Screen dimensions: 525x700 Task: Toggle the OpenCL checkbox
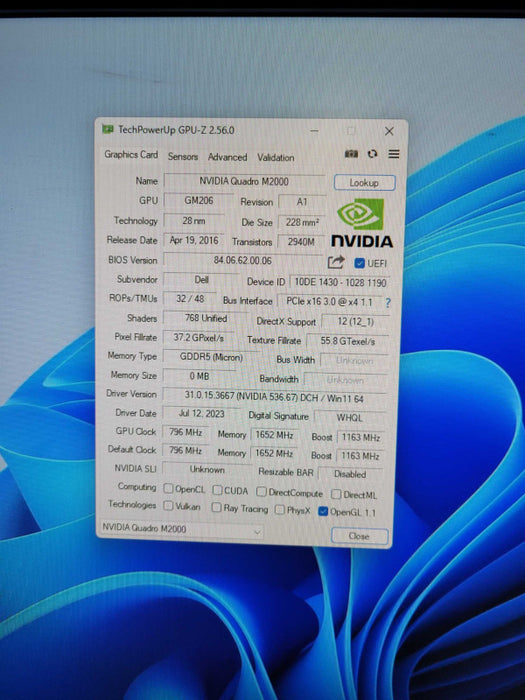click(168, 488)
